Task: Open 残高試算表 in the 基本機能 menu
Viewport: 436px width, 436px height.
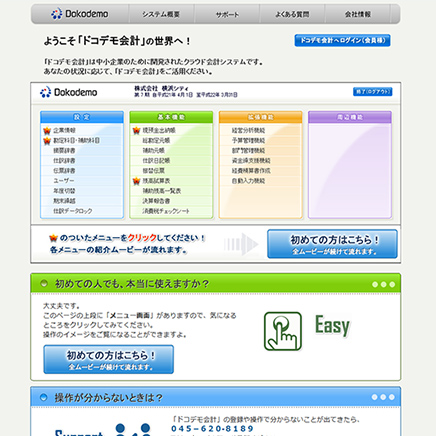Action: pyautogui.click(x=156, y=181)
